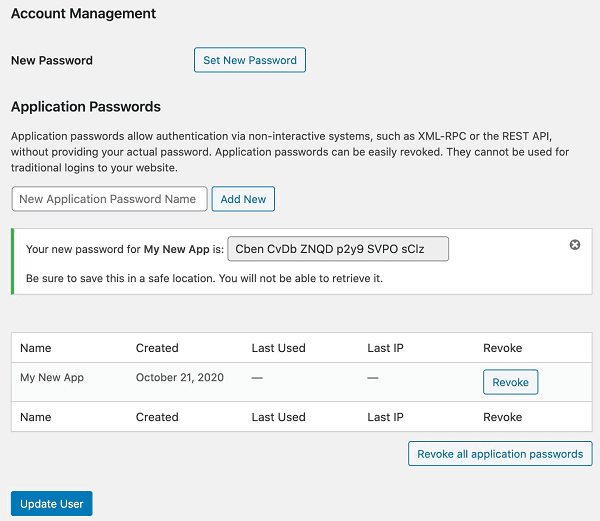600x521 pixels.
Task: Revoke the My New App password
Action: pos(510,382)
